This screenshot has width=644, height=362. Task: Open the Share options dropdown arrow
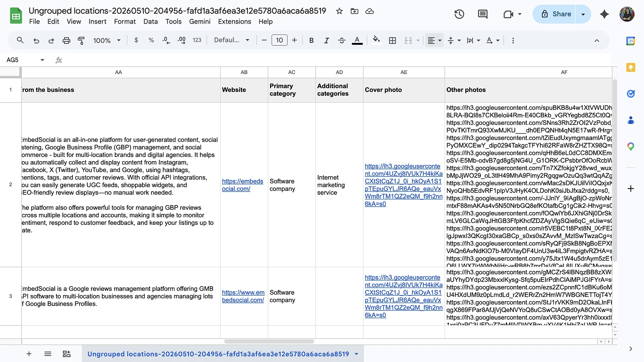[584, 14]
